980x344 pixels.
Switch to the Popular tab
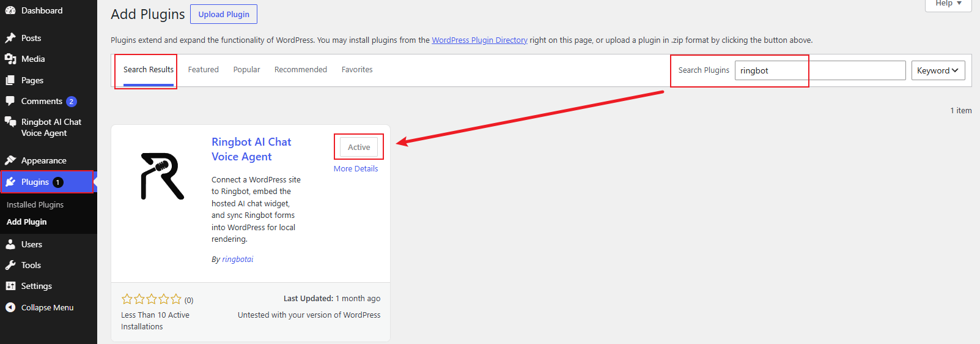[x=246, y=70]
